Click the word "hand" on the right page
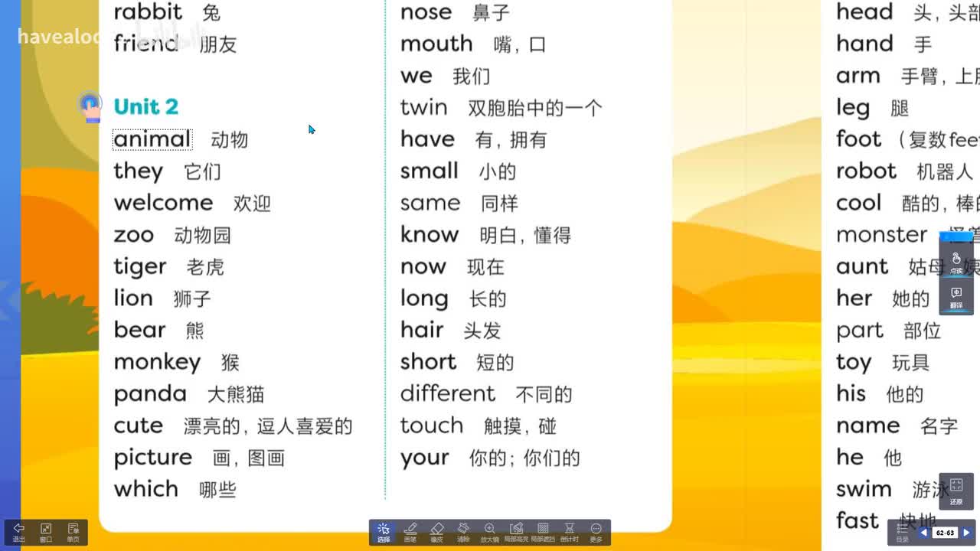 pos(865,44)
